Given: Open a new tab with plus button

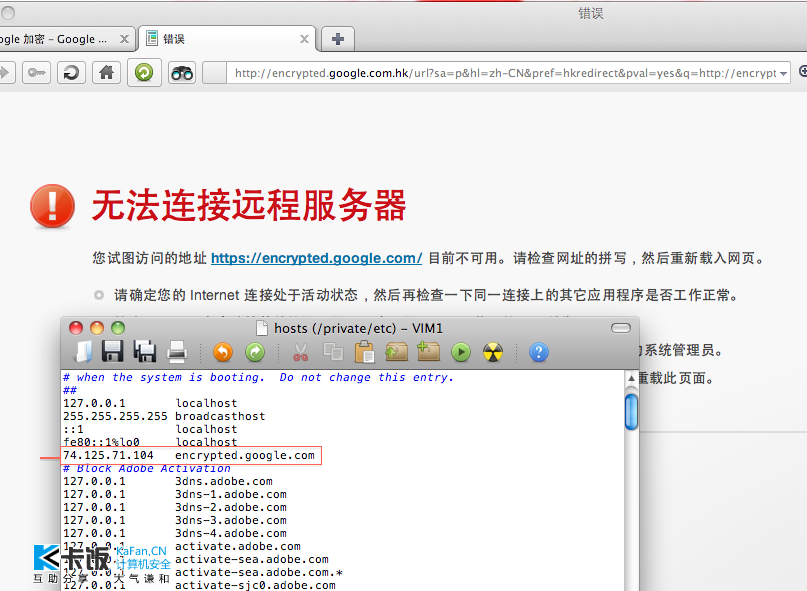Looking at the screenshot, I should 338,39.
